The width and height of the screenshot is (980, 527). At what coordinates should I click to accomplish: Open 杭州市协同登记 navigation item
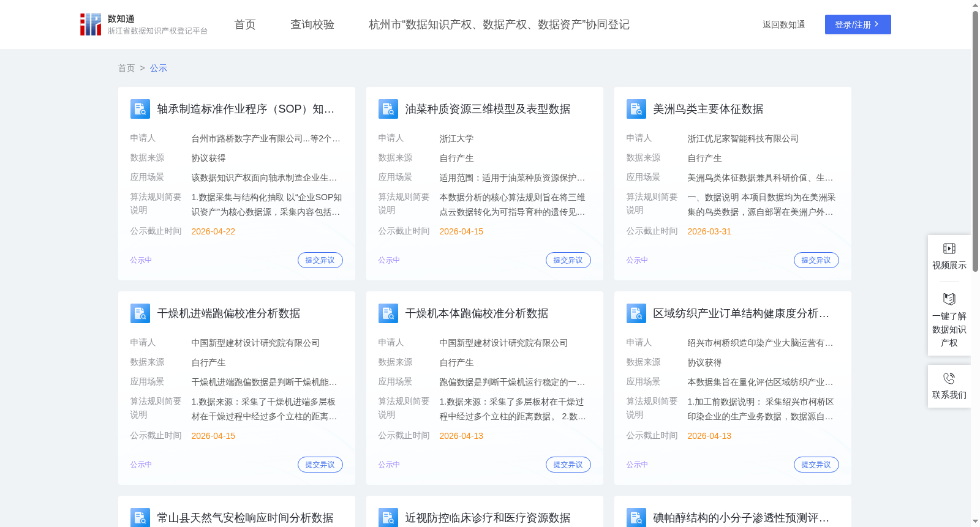click(x=499, y=24)
